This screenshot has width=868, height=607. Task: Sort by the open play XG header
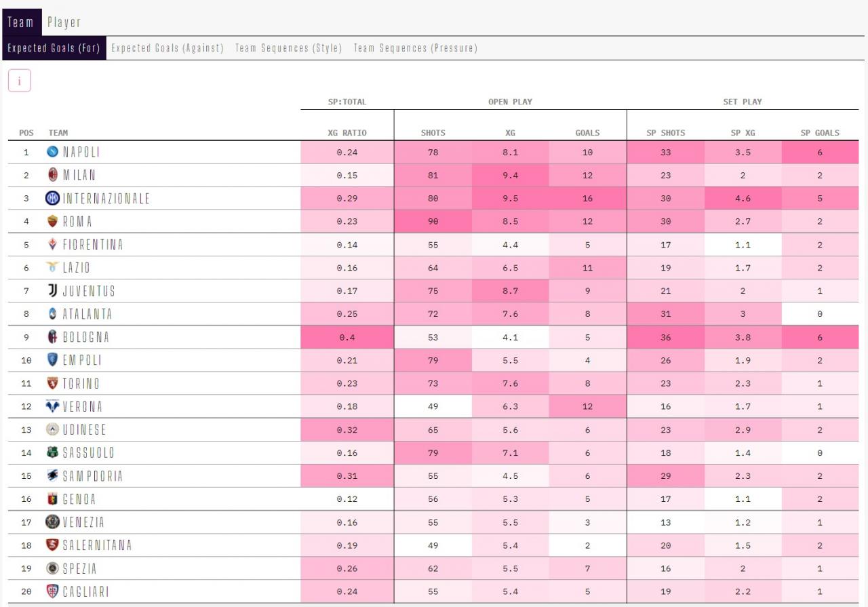[510, 133]
